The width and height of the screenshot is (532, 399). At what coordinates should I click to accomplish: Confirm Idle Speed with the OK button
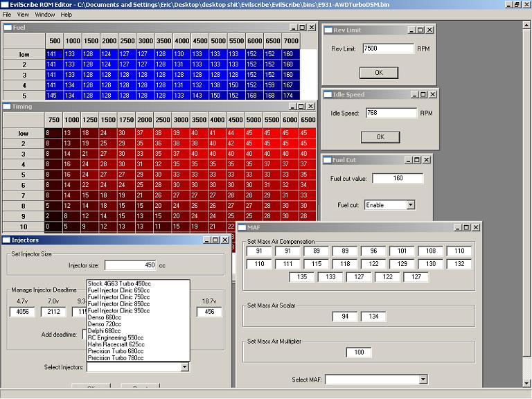[380, 137]
